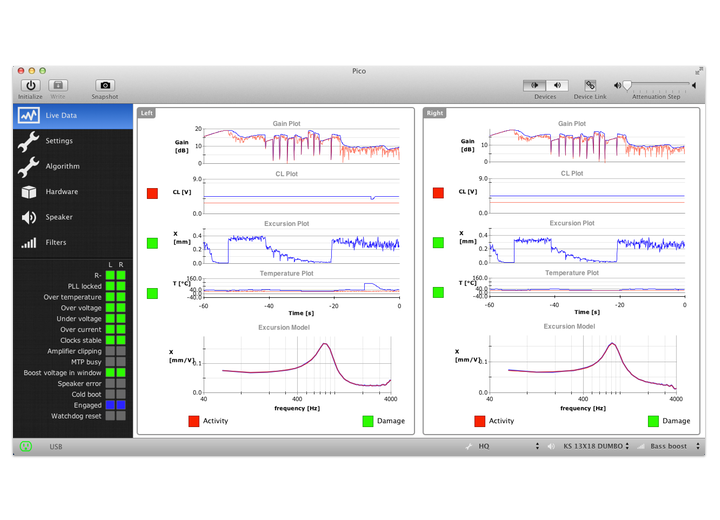Screen dimensions: 720x520
Task: Click the Write disk icon
Action: coord(58,85)
